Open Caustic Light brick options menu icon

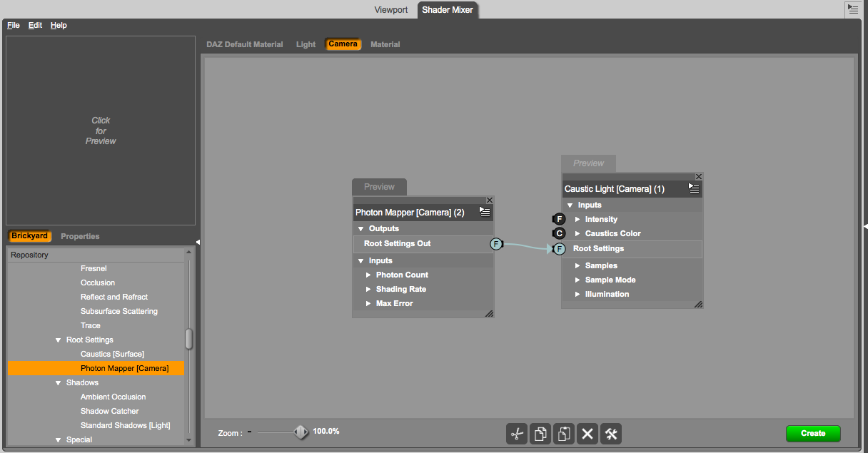(x=694, y=188)
